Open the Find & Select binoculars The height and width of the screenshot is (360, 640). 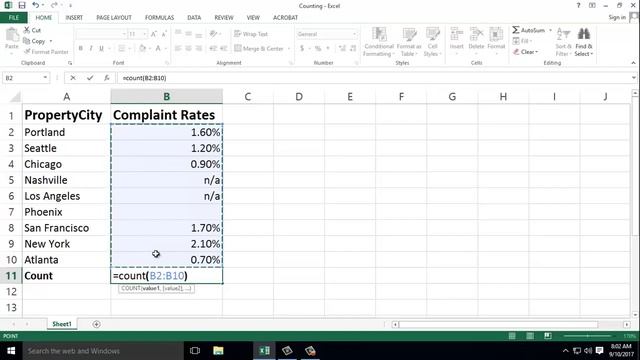(584, 42)
